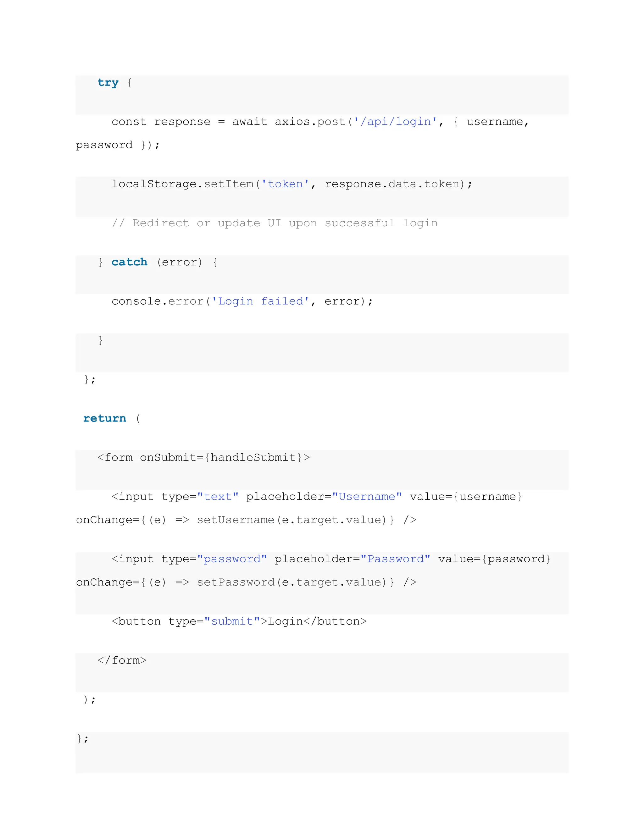This screenshot has height=833, width=644.
Task: Click 'password });' line
Action: (x=118, y=145)
